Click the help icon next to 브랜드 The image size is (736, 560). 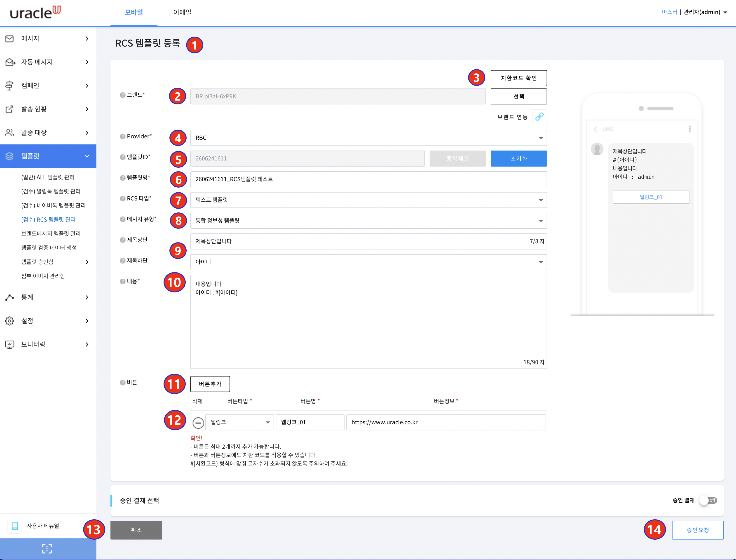coord(122,95)
